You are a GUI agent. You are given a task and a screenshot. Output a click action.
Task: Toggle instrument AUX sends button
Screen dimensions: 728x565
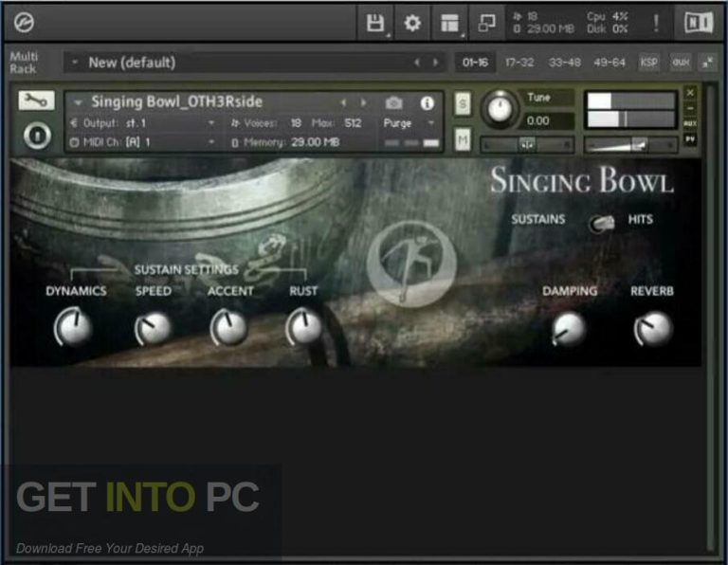[690, 124]
